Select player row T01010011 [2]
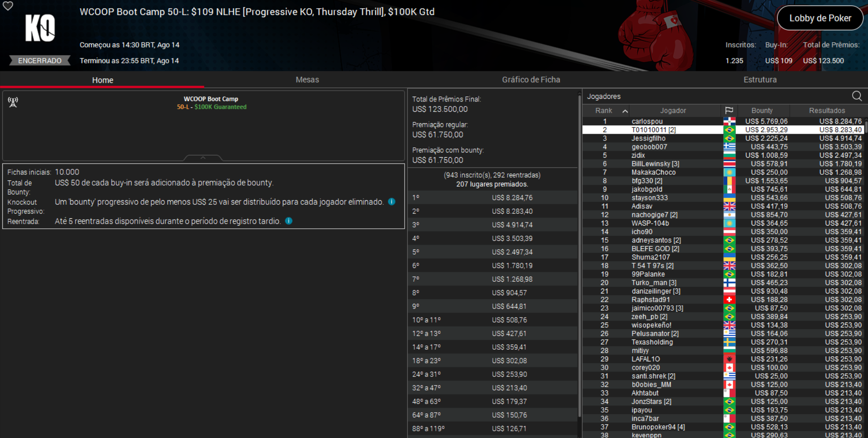Viewport: 868px width, 438px height. point(723,130)
